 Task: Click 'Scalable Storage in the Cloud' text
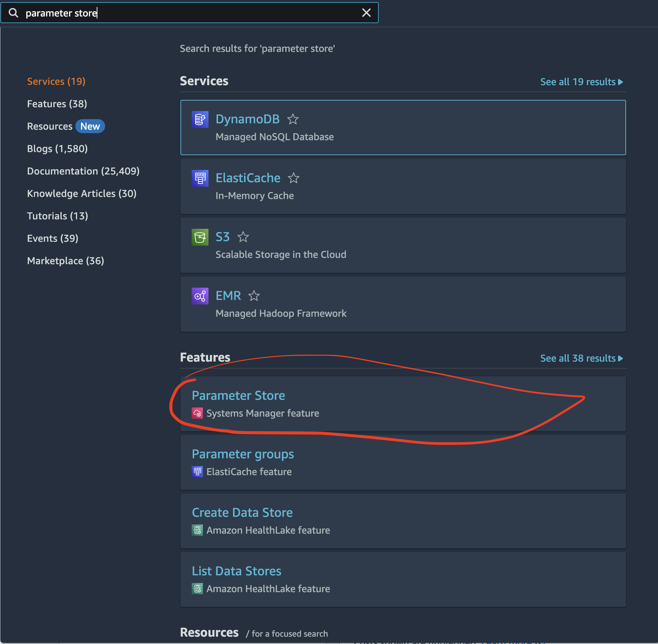point(281,254)
